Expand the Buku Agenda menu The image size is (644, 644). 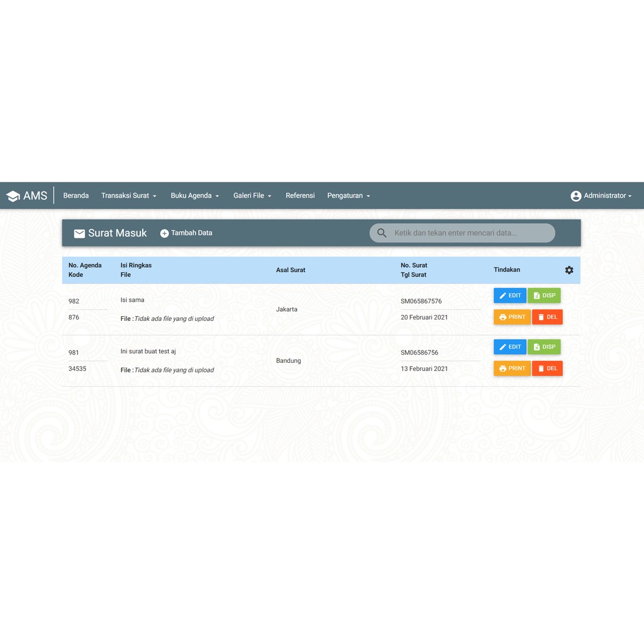click(x=195, y=196)
